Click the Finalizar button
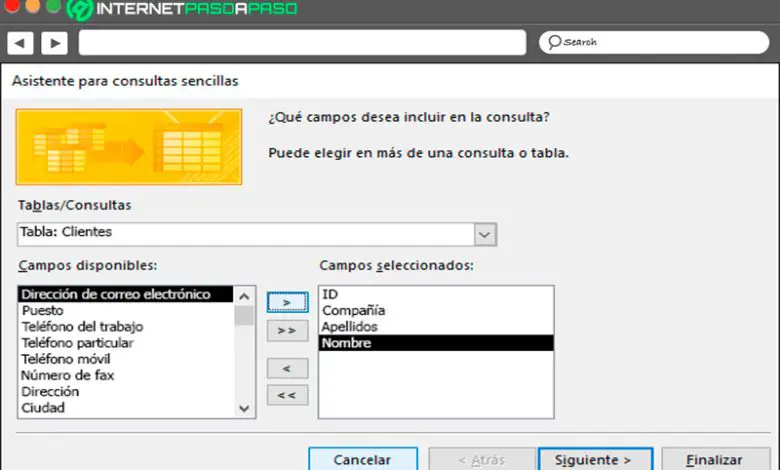The height and width of the screenshot is (470, 780). (x=715, y=460)
